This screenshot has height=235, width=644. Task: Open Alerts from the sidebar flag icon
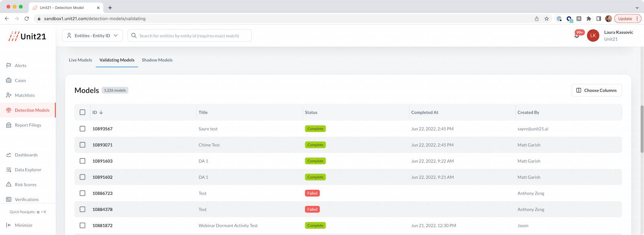pos(8,66)
